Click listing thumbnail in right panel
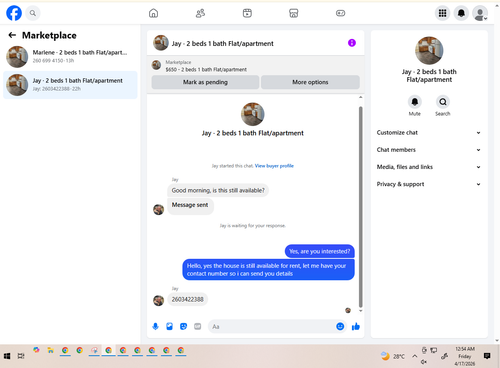The image size is (500, 368). point(429,50)
